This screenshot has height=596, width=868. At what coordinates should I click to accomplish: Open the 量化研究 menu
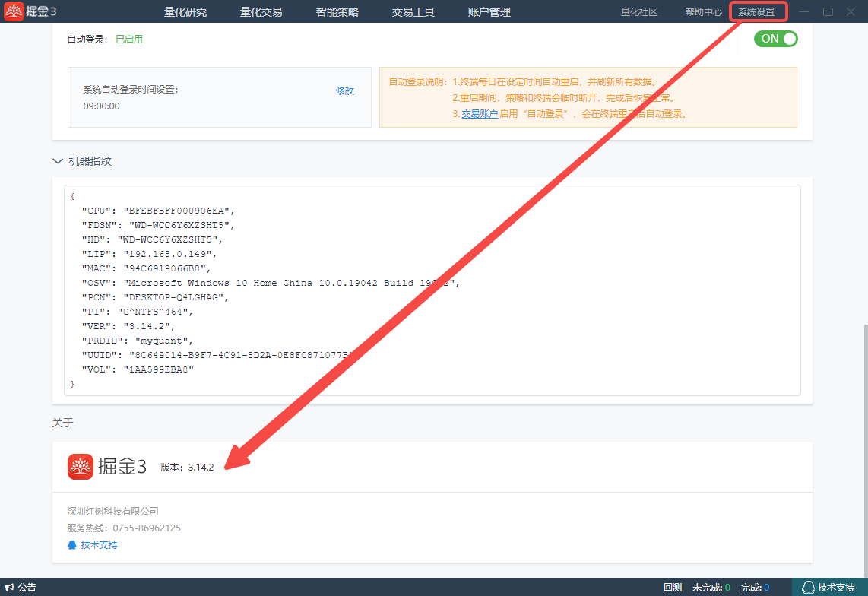pyautogui.click(x=185, y=11)
